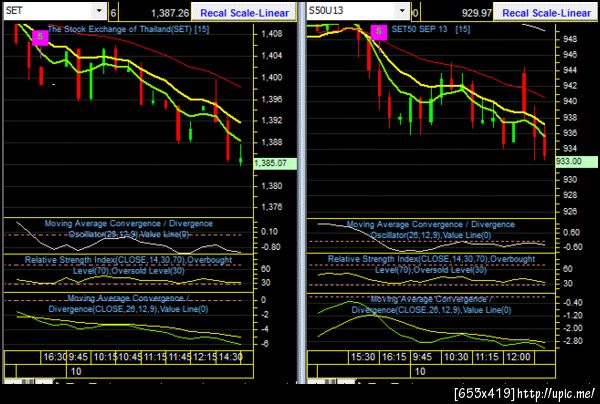Click the 12:00 time label on SET50 chart

point(518,357)
